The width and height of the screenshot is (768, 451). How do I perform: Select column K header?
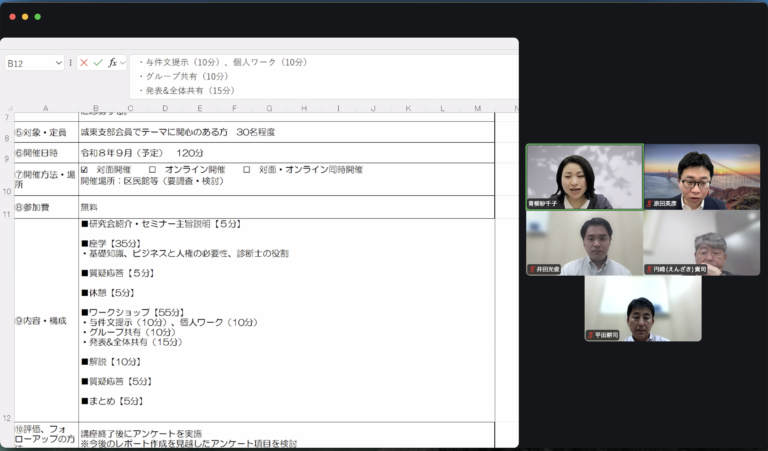(408, 108)
